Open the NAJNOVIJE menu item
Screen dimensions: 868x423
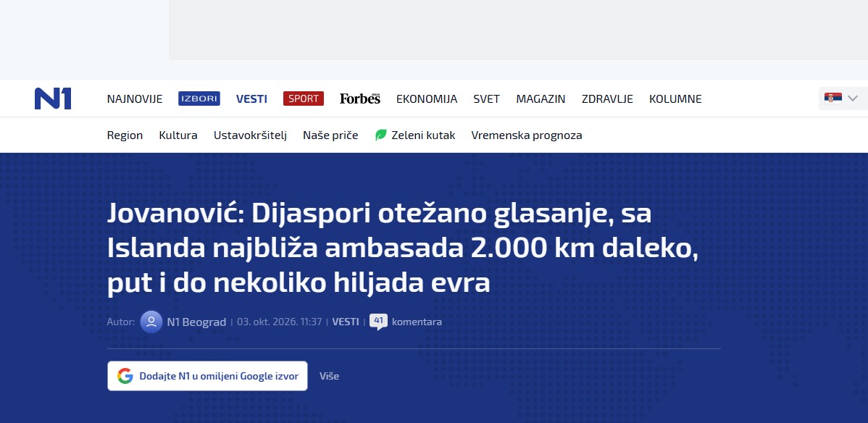pyautogui.click(x=135, y=99)
